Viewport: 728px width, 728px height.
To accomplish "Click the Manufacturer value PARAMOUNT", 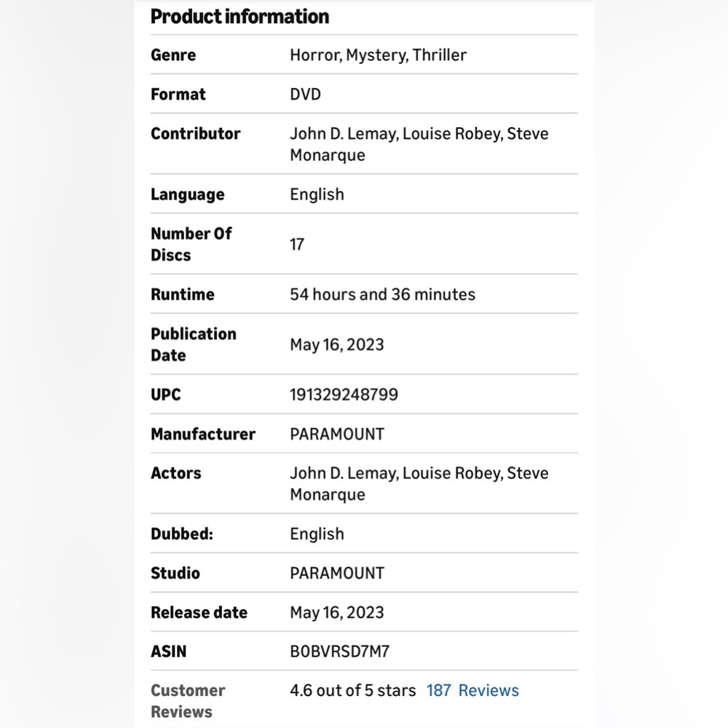I will 336,434.
